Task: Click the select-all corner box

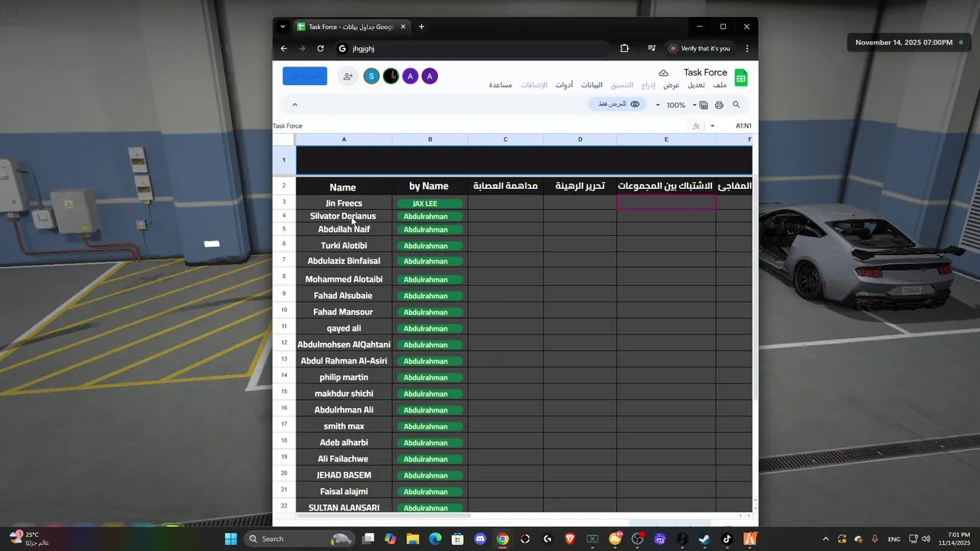Action: click(284, 139)
